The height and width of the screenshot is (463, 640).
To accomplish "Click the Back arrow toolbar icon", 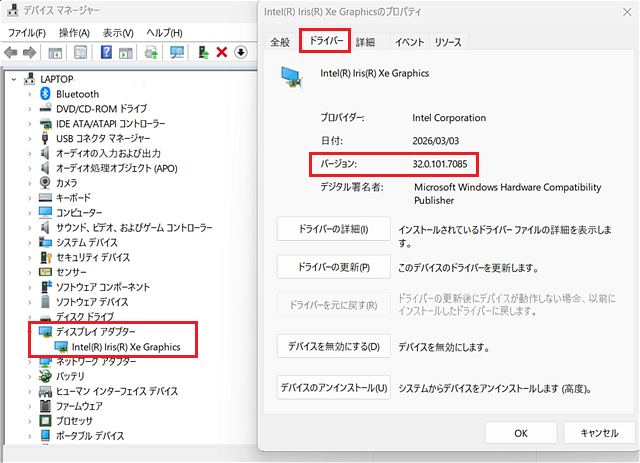I will 11,52.
